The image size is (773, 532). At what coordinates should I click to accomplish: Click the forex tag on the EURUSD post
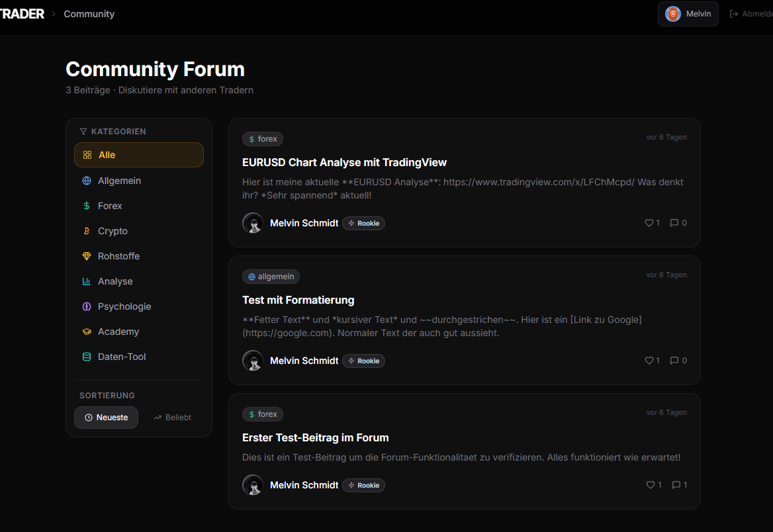[263, 138]
